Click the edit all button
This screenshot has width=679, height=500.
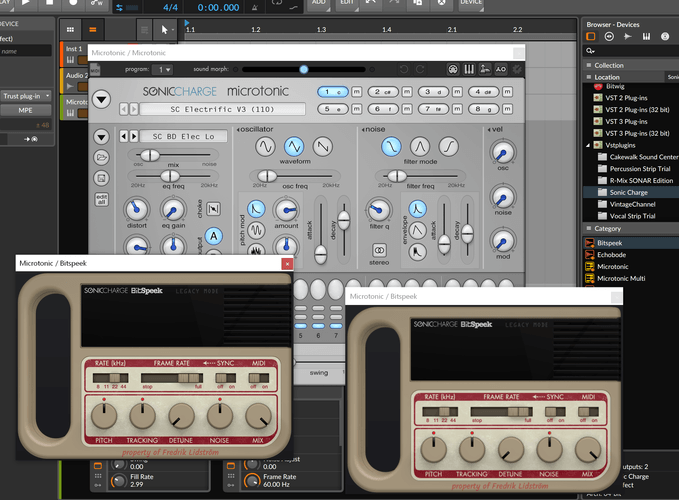coord(101,199)
